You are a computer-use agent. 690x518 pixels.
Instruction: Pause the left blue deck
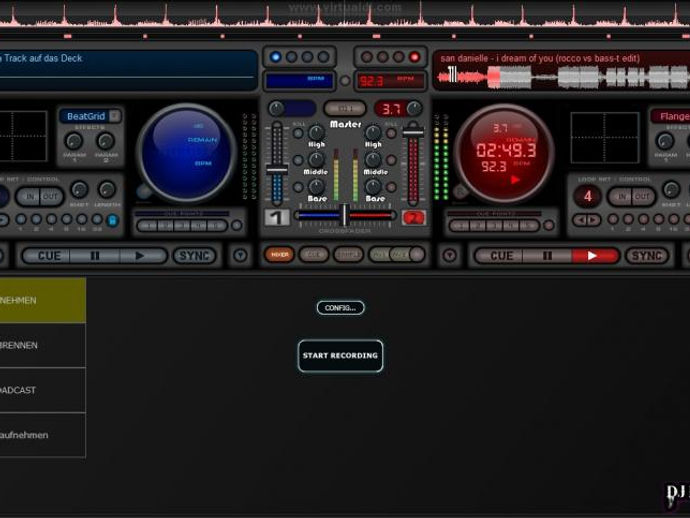coord(95,256)
